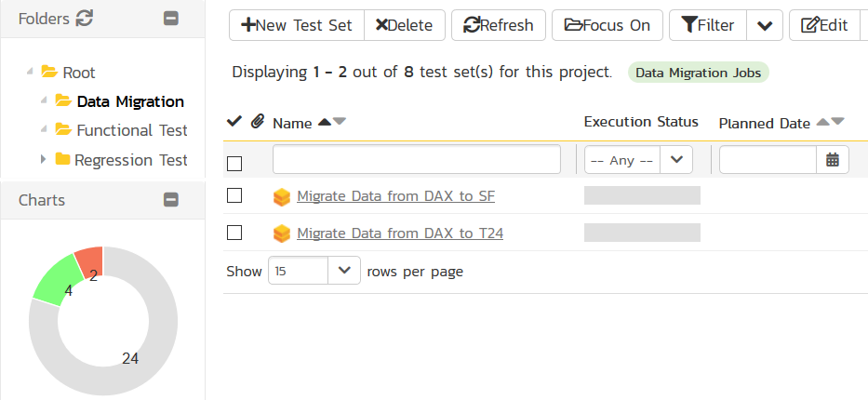Viewport: 868px width, 400px height.
Task: Open the Execution Status Any dropdown
Action: coord(638,160)
